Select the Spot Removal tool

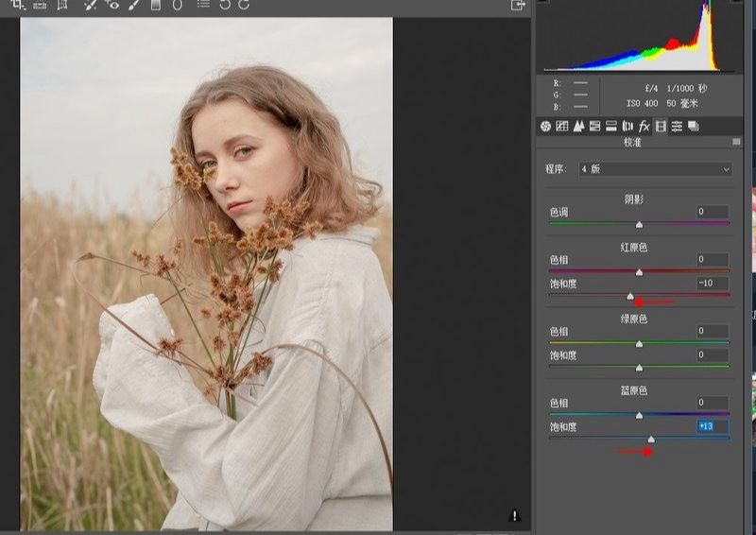click(x=90, y=5)
